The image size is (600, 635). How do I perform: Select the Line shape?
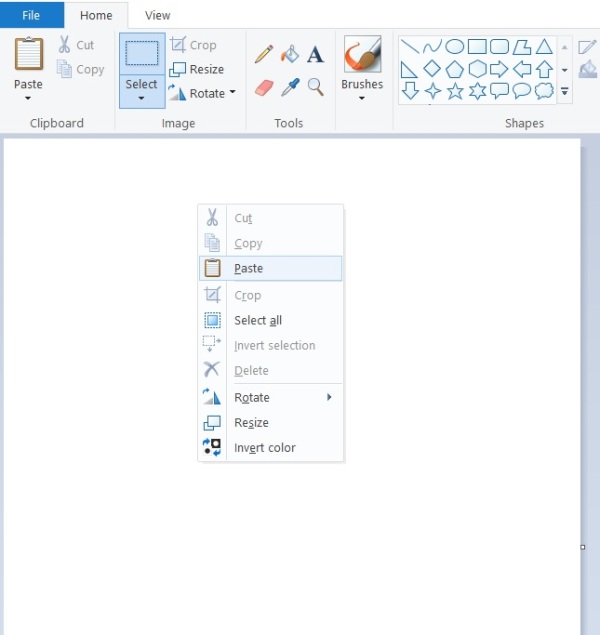click(x=410, y=47)
